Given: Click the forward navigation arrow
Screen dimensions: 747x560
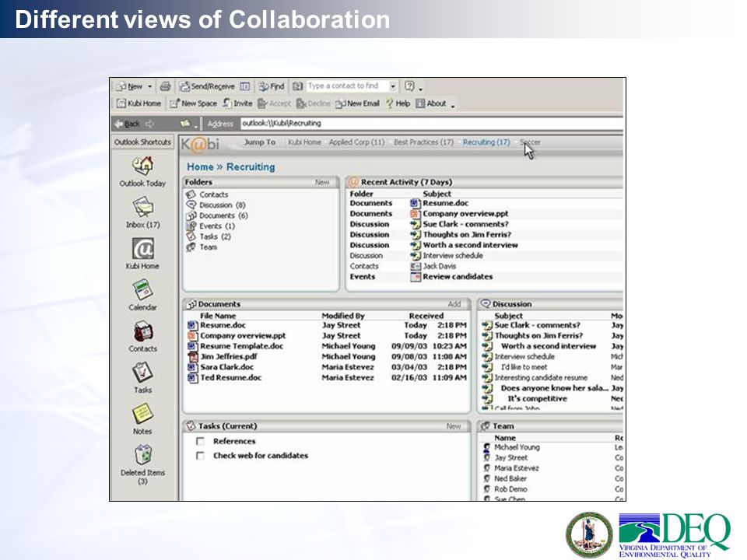Looking at the screenshot, I should (x=150, y=124).
